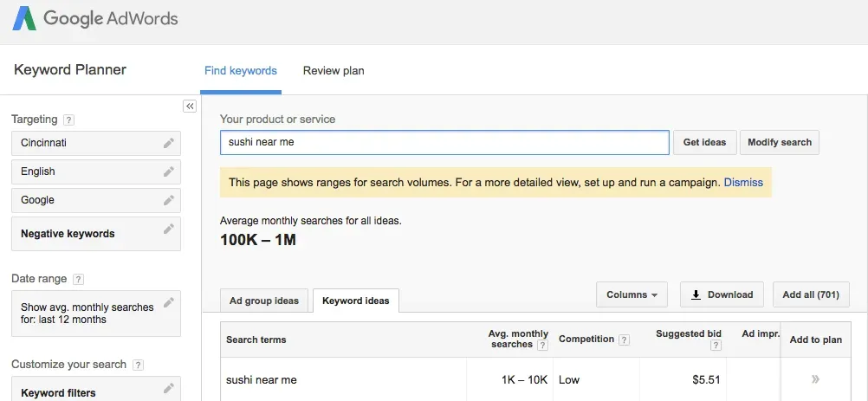The image size is (868, 401).
Task: Select the Keyword ideas tab
Action: pyautogui.click(x=356, y=301)
